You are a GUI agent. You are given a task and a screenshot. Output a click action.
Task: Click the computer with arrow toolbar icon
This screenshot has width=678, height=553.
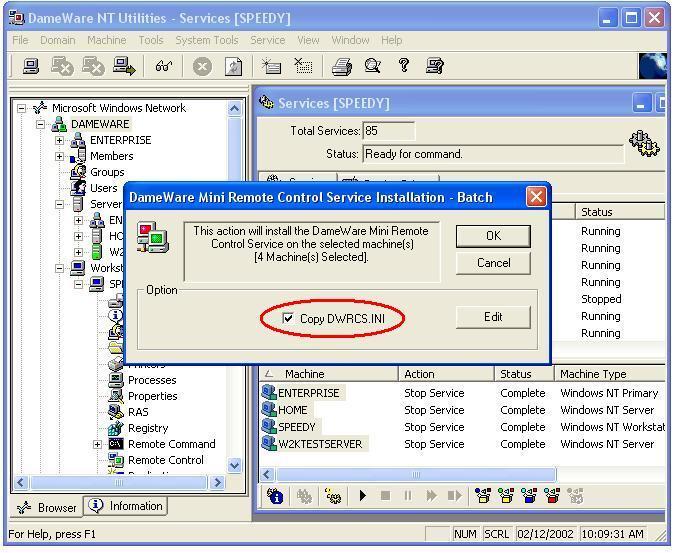124,67
